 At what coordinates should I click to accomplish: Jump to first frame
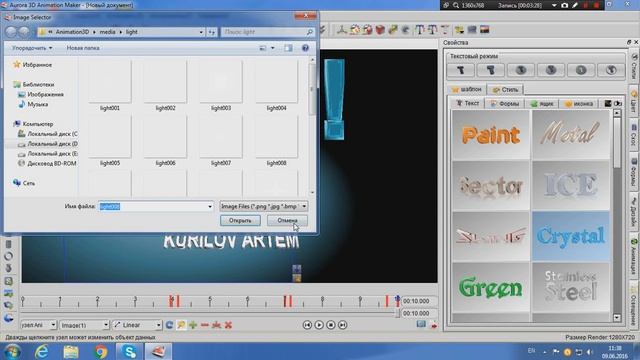click(307, 325)
